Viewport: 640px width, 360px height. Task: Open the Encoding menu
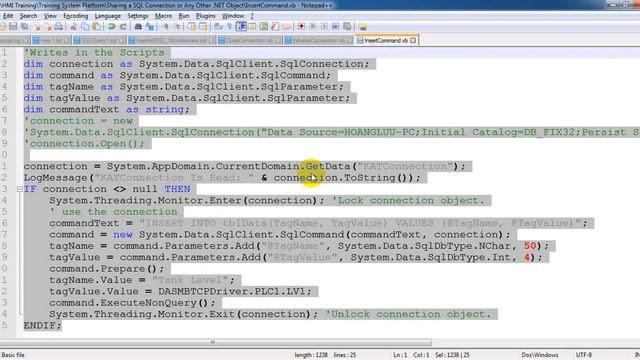[x=76, y=16]
